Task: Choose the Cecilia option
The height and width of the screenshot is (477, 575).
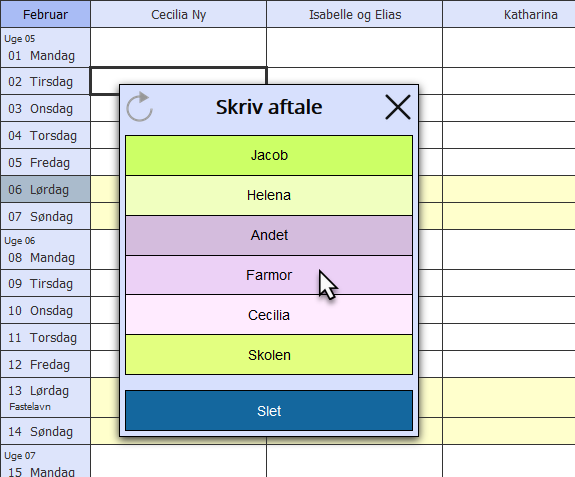Action: click(269, 315)
